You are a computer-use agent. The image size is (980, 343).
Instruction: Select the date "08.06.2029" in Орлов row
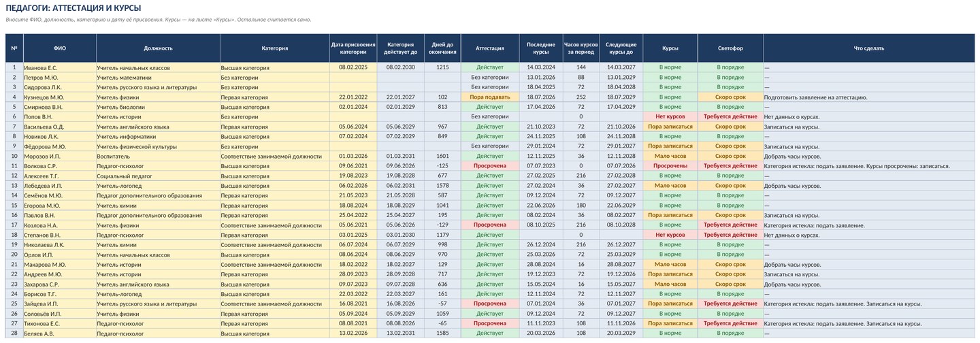(x=400, y=255)
